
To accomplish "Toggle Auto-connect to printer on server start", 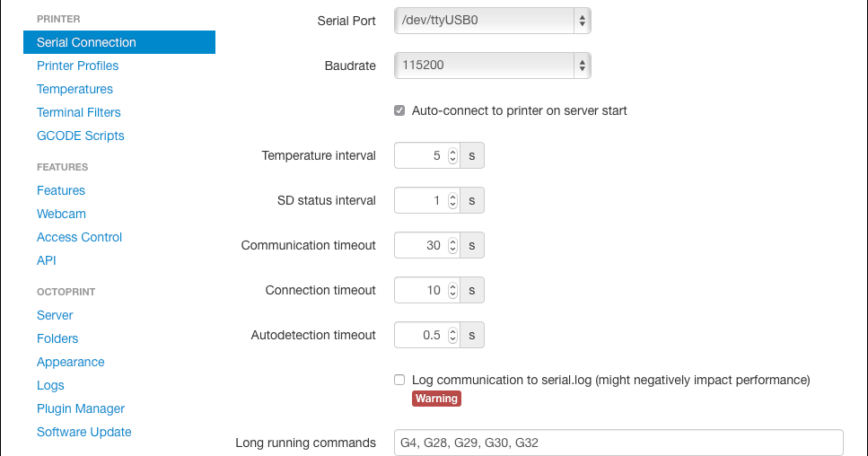I will tap(399, 110).
